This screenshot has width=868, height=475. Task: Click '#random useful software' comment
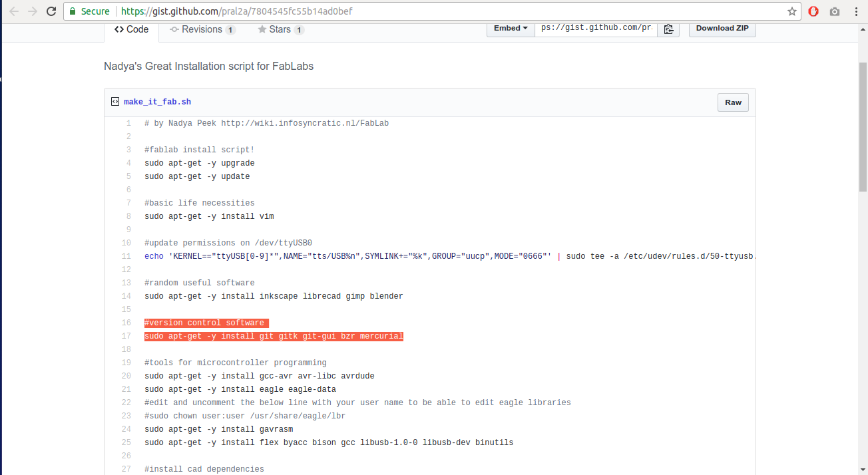(199, 283)
